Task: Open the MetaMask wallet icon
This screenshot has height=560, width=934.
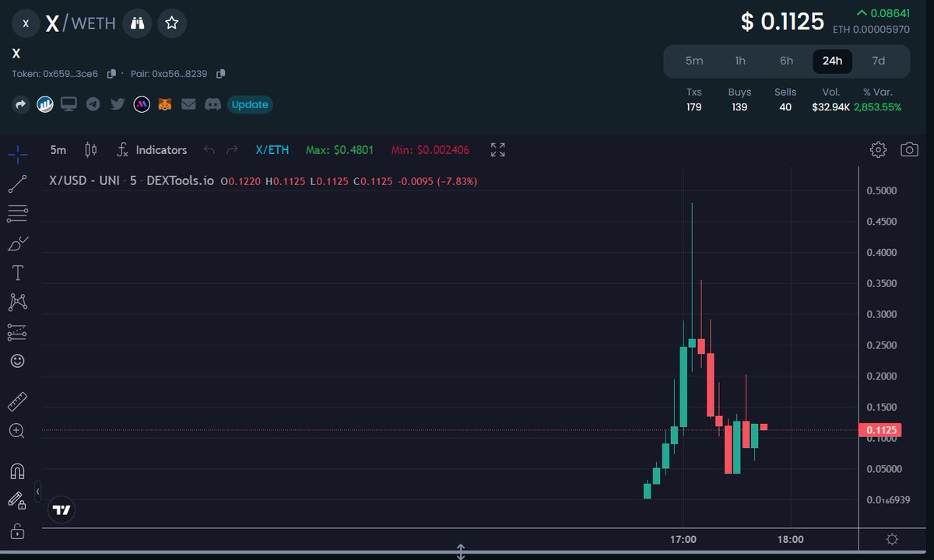Action: [164, 103]
